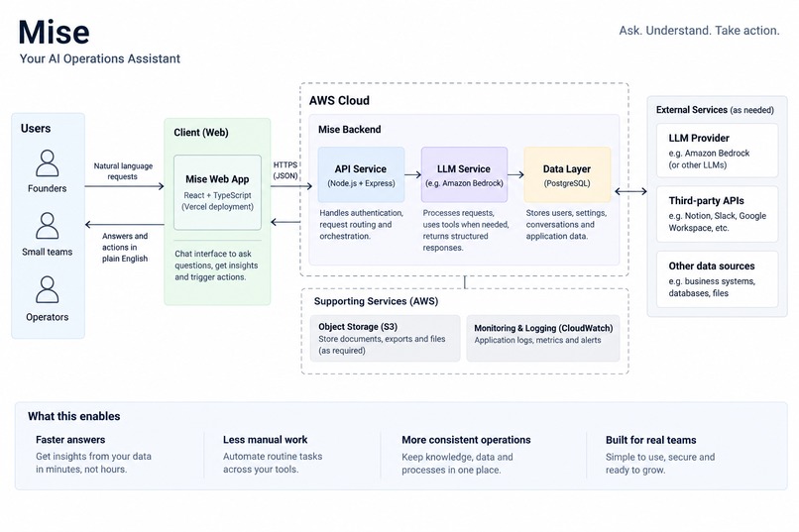Click 'React + TypeScript (Vercel deployment)' text
The height and width of the screenshot is (532, 799).
coord(217,200)
